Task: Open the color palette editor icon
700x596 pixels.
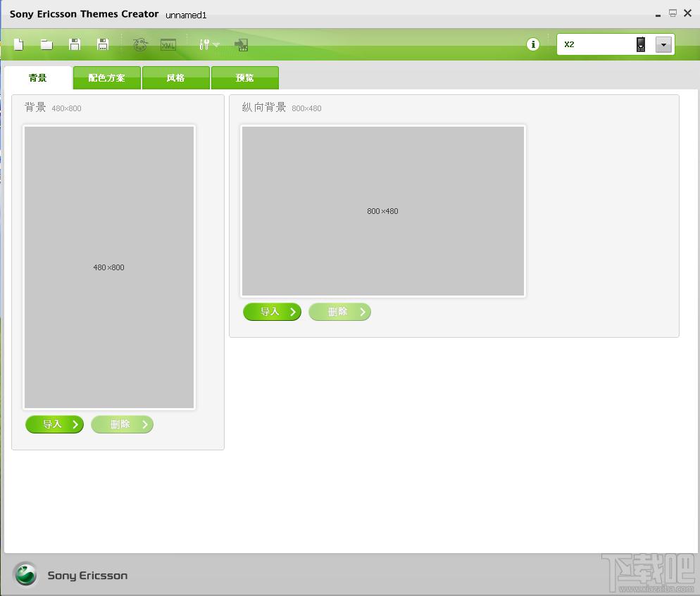Action: coord(140,44)
